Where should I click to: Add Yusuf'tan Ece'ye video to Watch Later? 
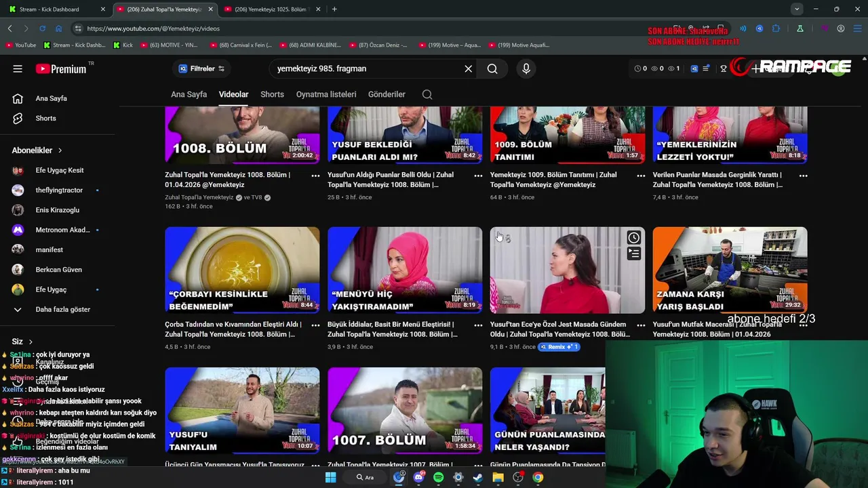tap(633, 238)
